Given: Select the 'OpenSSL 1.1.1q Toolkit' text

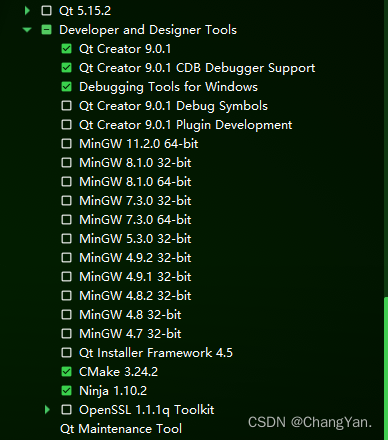Looking at the screenshot, I should (147, 410).
